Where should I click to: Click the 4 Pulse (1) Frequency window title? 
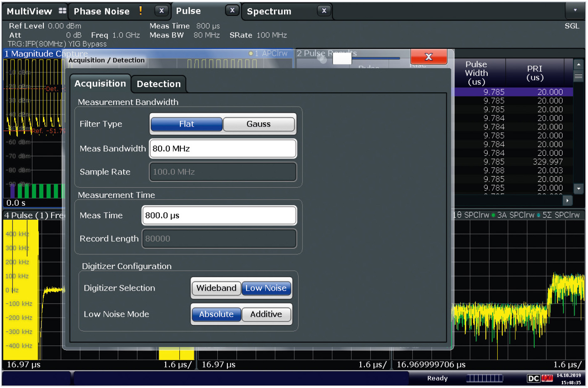(35, 215)
